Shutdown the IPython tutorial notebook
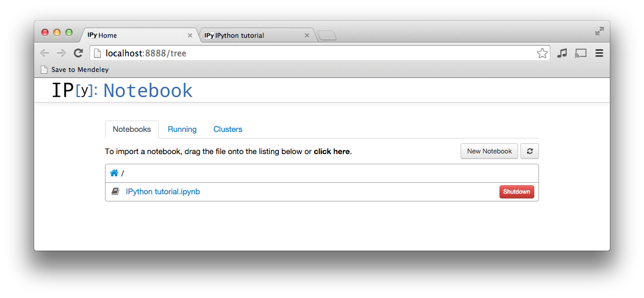The width and height of the screenshot is (644, 298). (x=516, y=192)
